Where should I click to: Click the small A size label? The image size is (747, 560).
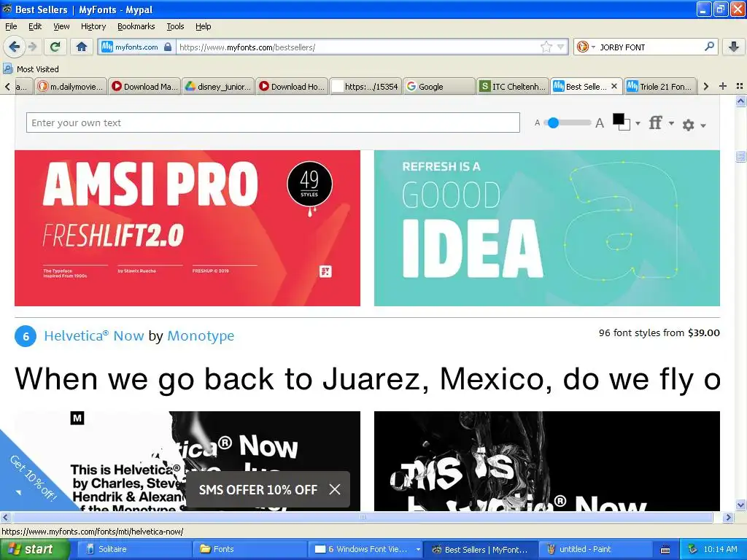[537, 122]
